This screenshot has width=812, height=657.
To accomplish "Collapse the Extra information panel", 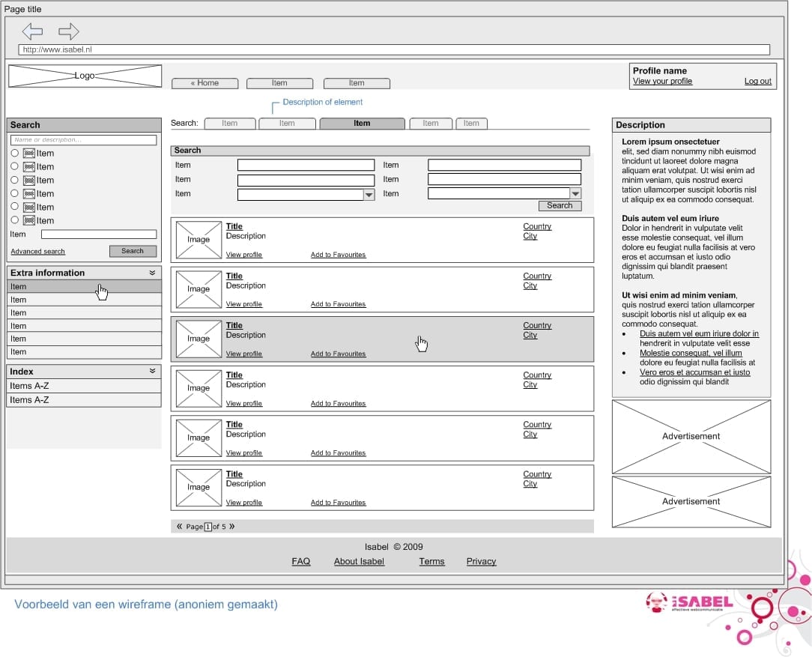I will [x=152, y=273].
